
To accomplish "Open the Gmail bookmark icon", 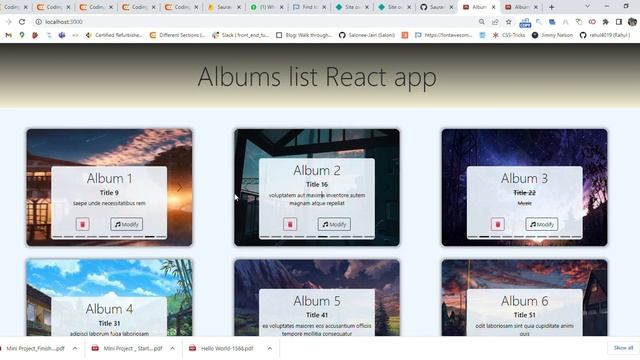I will tap(9, 35).
